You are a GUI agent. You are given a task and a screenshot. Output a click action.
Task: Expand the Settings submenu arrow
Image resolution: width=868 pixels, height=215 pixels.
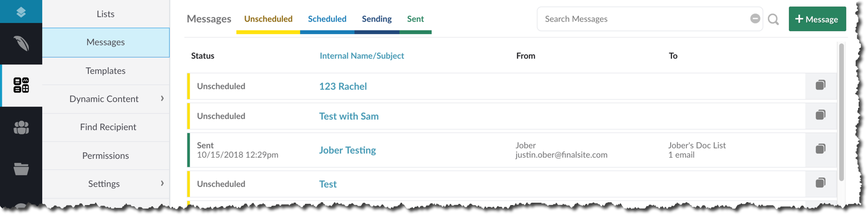(x=162, y=183)
